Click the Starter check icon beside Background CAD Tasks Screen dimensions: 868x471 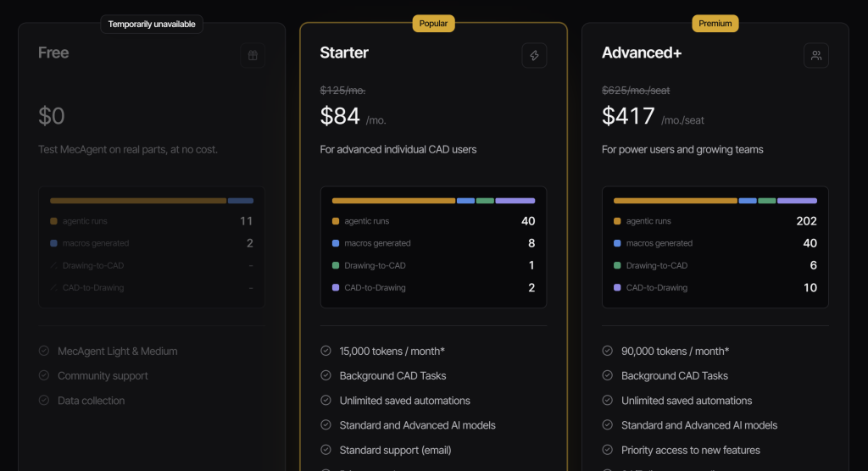pos(325,375)
